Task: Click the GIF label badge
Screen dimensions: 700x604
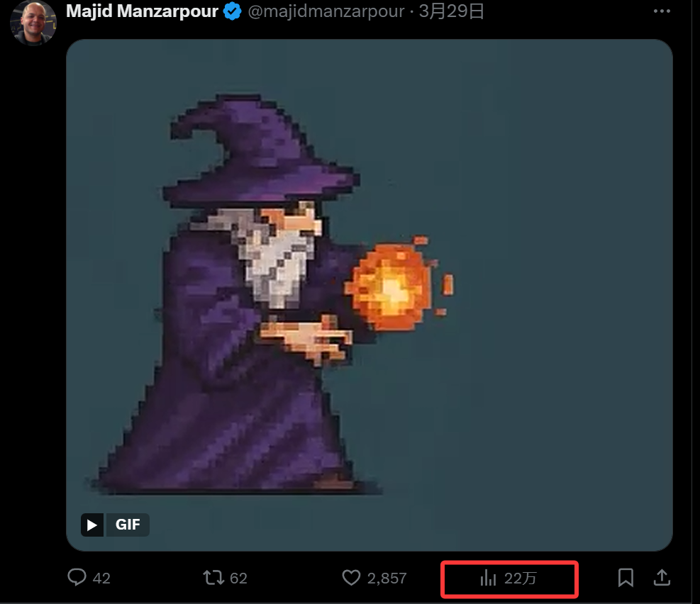Action: click(x=128, y=525)
